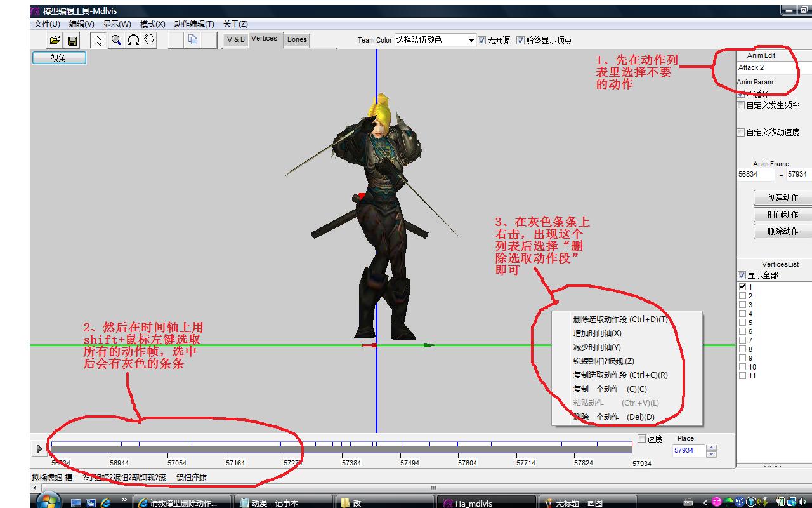The image size is (812, 508).
Task: Click the Place field showing 57934
Action: [689, 450]
